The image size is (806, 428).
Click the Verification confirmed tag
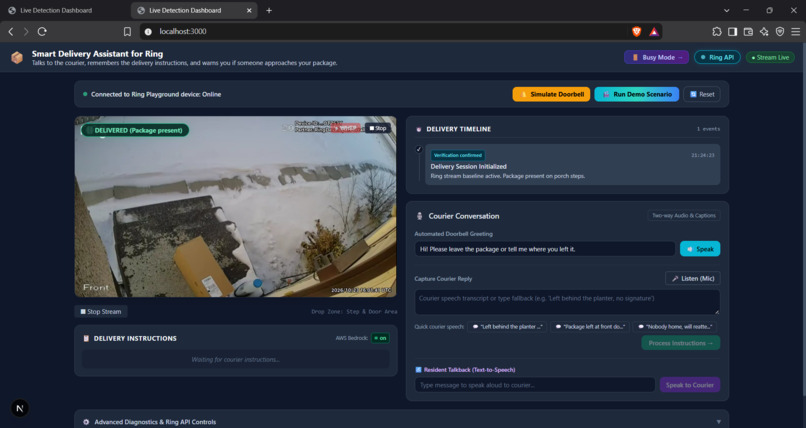click(457, 155)
